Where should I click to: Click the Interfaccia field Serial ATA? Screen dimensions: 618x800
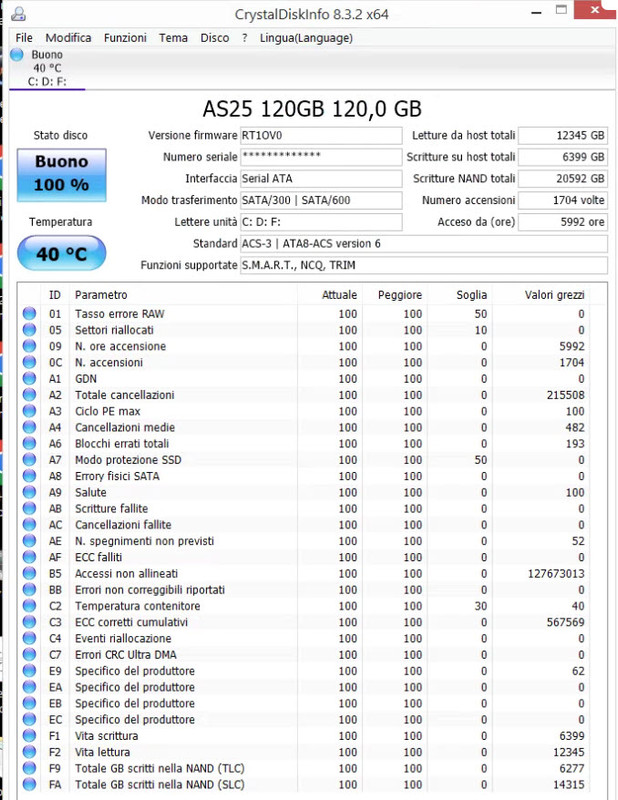321,179
